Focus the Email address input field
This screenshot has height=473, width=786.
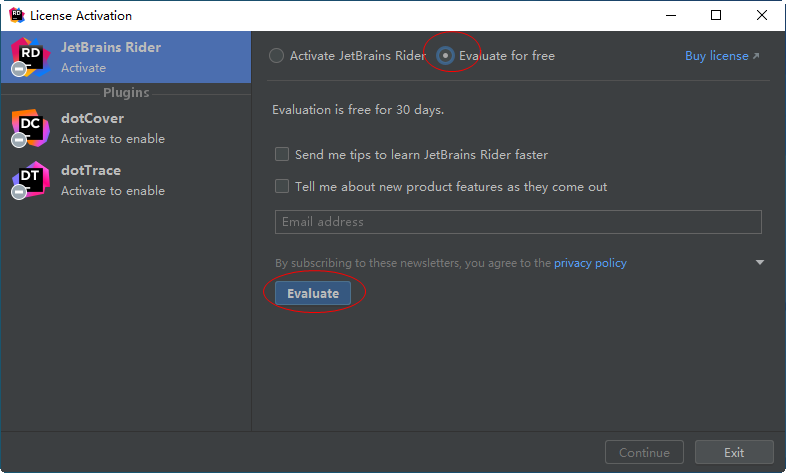point(518,222)
